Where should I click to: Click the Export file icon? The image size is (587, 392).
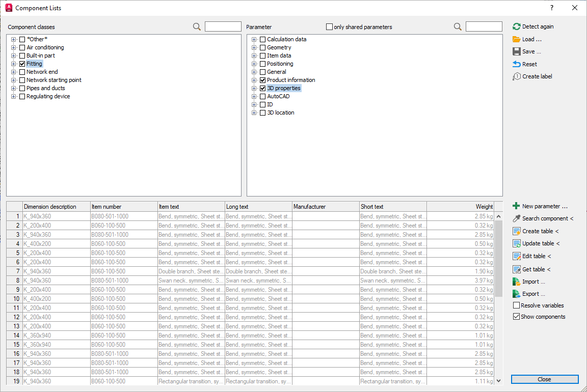517,294
